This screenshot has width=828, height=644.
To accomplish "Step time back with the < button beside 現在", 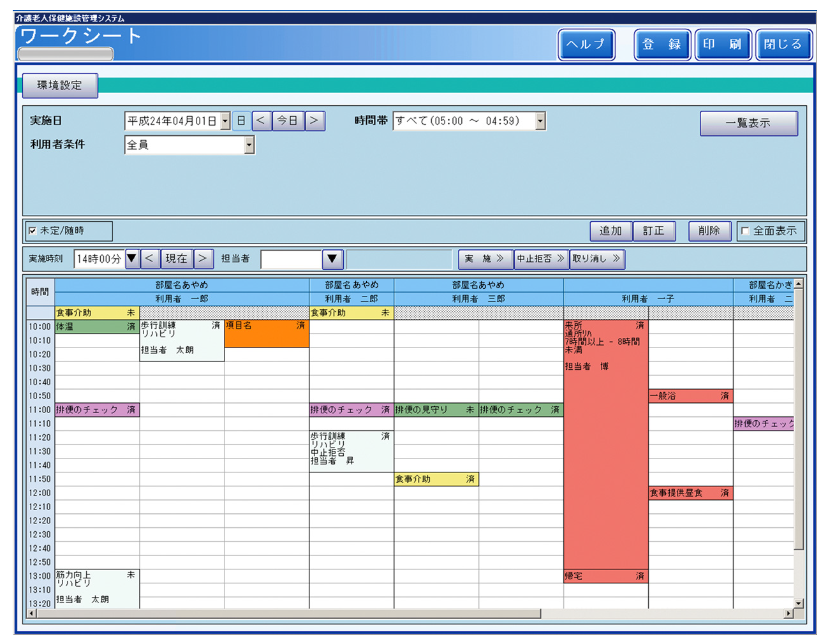I will [x=149, y=259].
